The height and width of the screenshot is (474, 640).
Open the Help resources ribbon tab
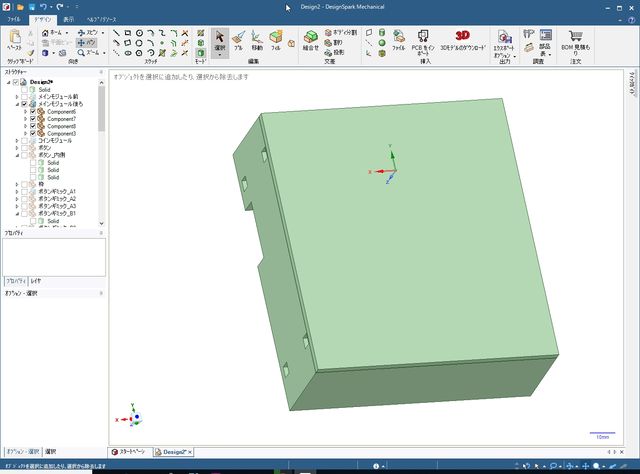point(102,19)
